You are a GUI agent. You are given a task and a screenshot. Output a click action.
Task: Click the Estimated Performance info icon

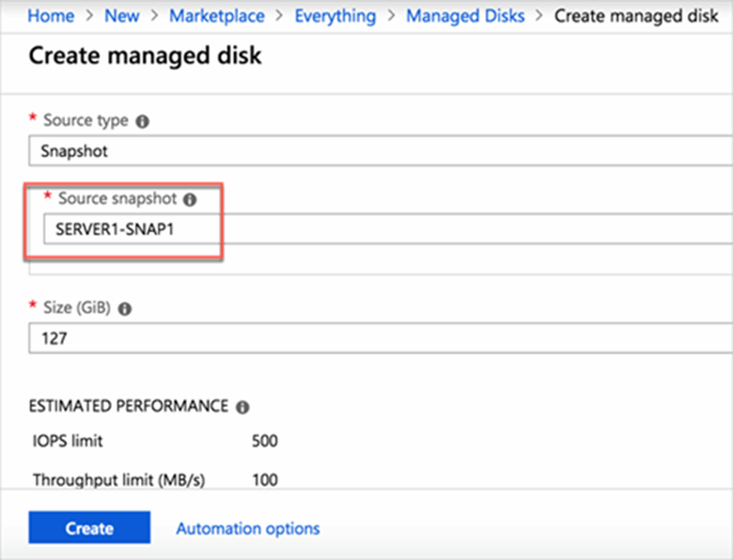pos(242,407)
